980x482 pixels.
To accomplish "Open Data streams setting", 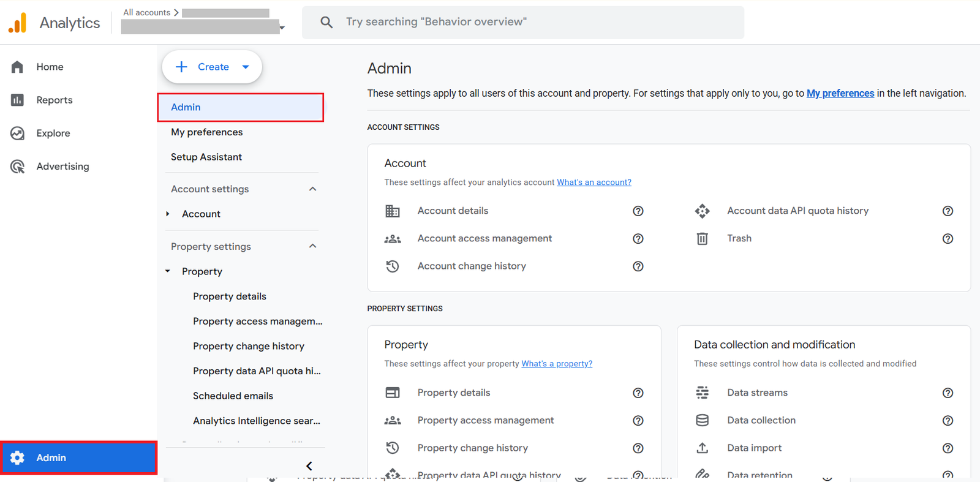I will point(758,393).
